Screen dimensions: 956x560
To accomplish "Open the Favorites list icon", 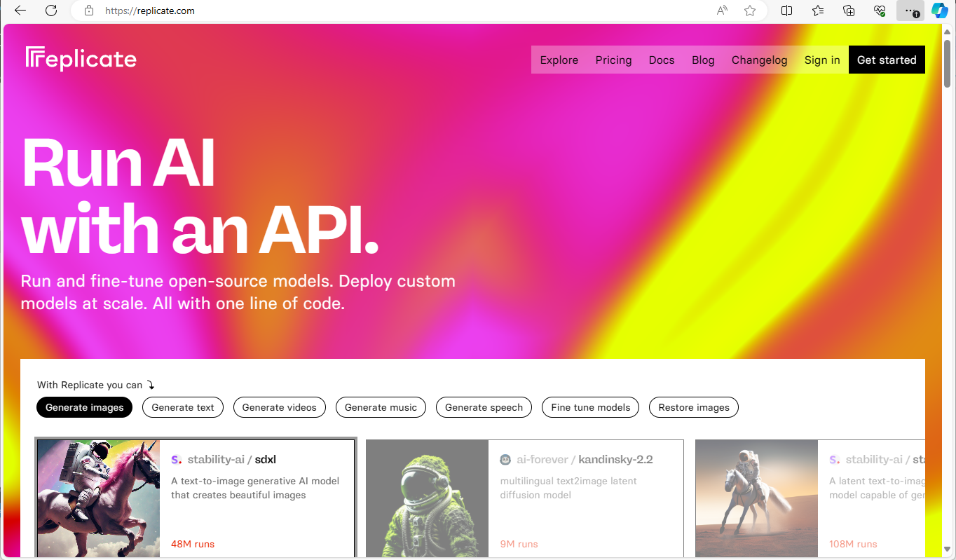I will (x=818, y=11).
